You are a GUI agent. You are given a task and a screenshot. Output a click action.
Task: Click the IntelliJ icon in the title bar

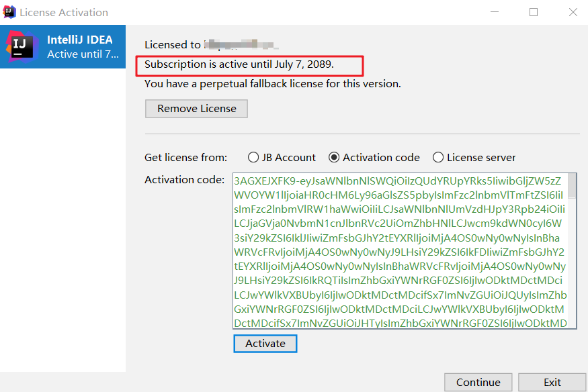9,12
